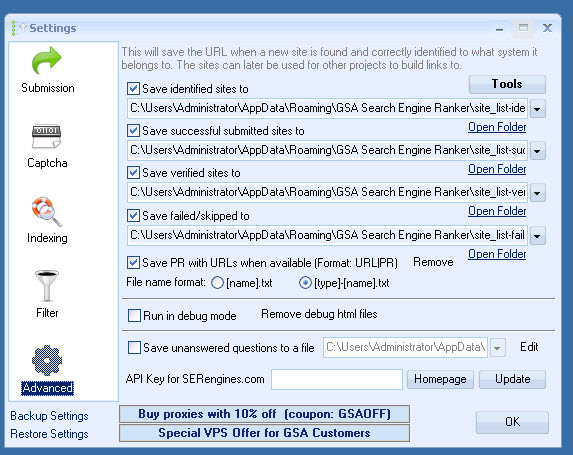Click the Settings window title icon
573x455 pixels.
click(18, 28)
